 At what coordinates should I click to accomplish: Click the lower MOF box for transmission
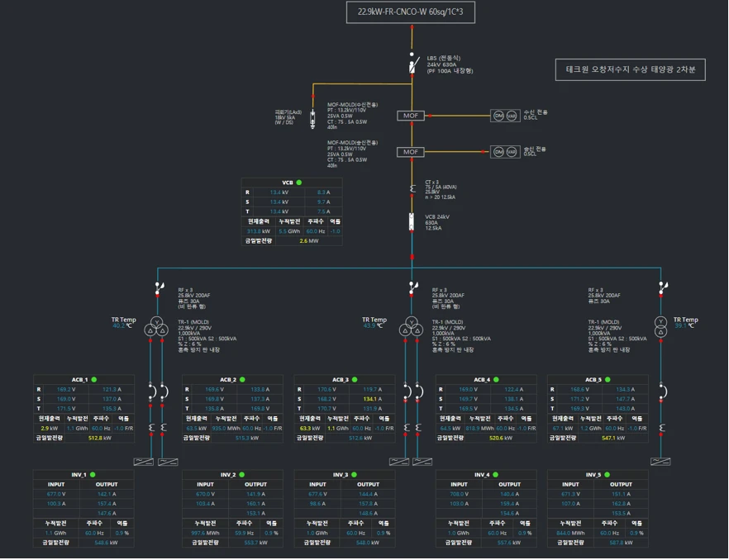411,152
